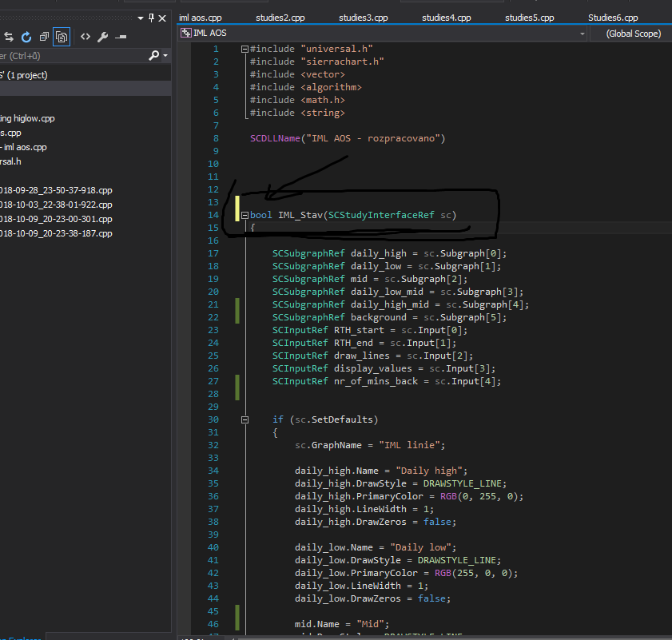Switch to the studies4.cpp tab
This screenshot has width=672, height=640.
446,18
